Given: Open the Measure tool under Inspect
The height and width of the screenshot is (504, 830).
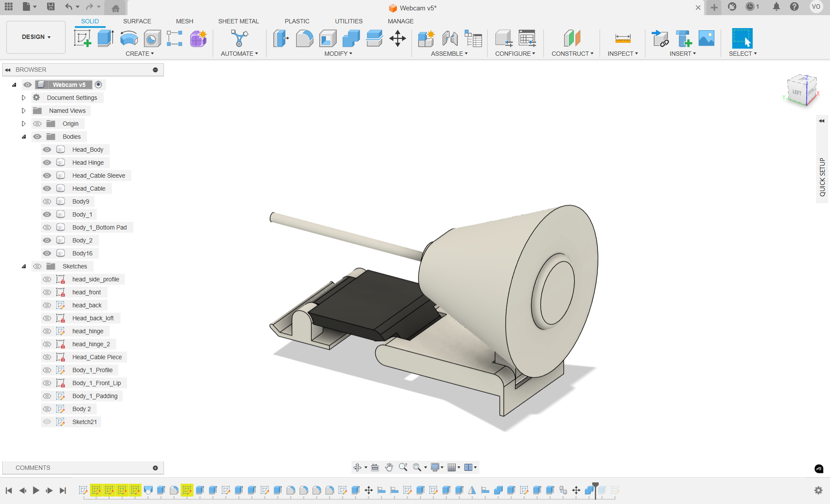Looking at the screenshot, I should pyautogui.click(x=622, y=38).
